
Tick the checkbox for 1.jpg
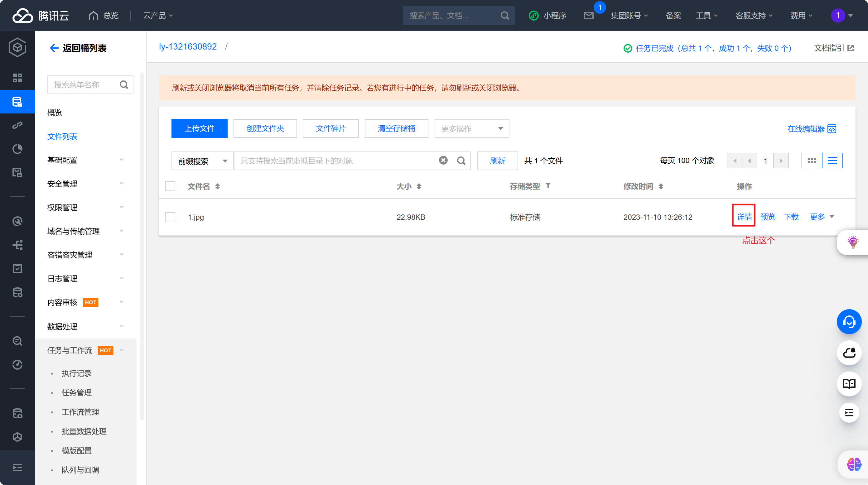point(170,217)
